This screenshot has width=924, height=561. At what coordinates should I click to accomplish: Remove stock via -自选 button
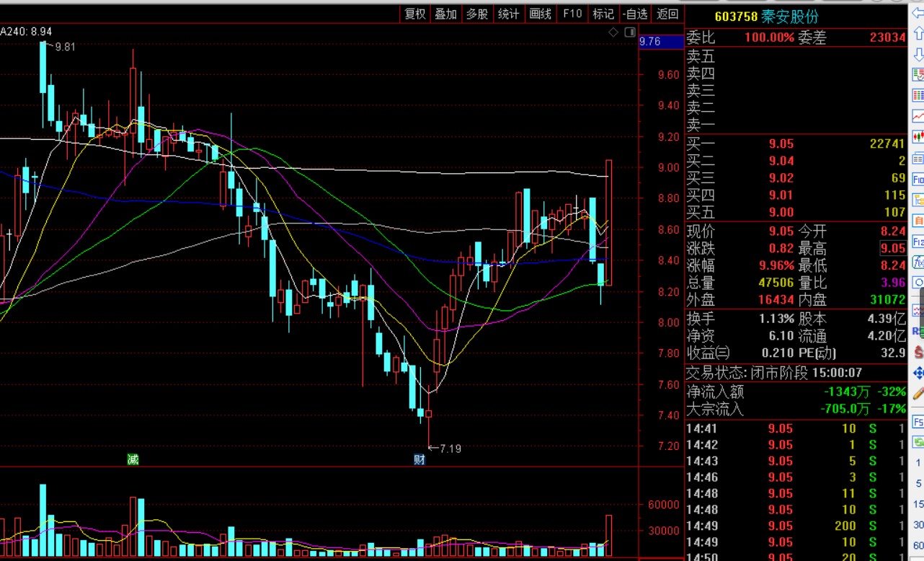[x=634, y=14]
